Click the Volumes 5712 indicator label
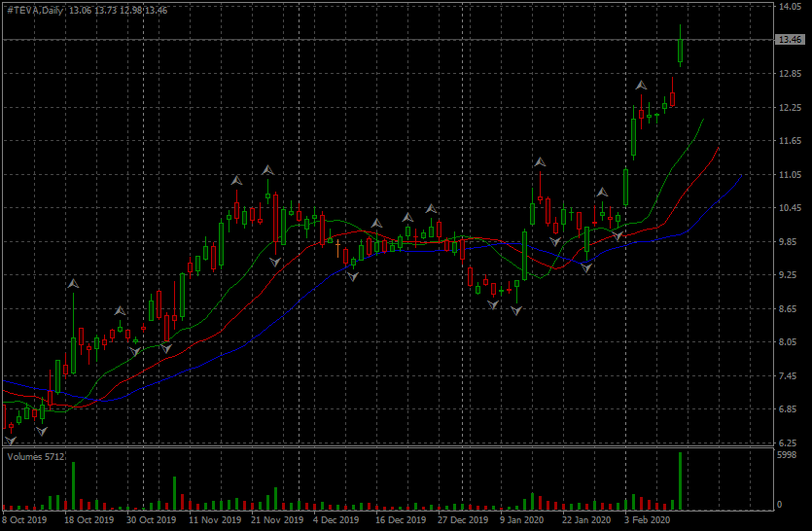The height and width of the screenshot is (531, 812). pos(36,455)
